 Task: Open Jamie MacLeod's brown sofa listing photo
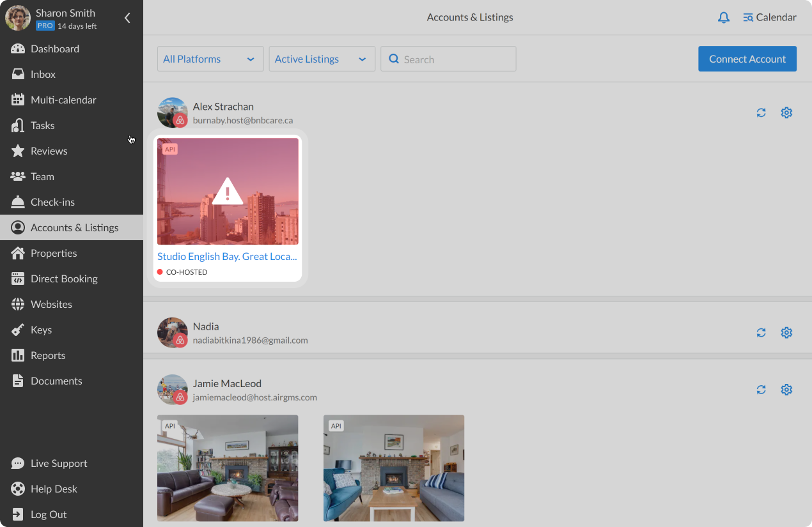(228, 468)
